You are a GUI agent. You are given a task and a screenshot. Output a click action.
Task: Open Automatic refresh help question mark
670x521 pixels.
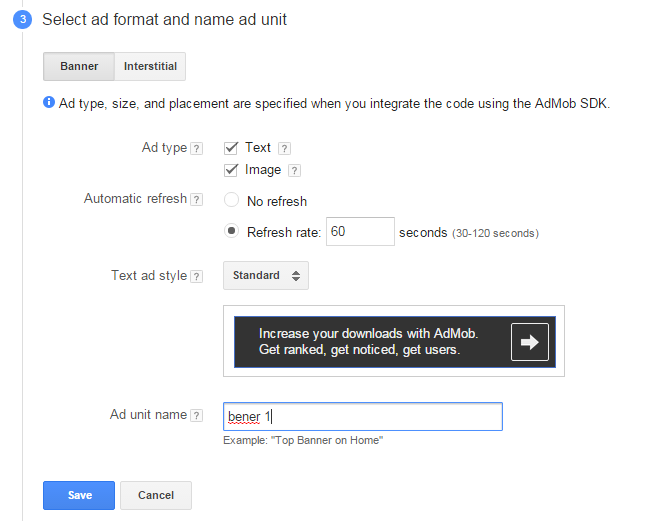click(196, 199)
